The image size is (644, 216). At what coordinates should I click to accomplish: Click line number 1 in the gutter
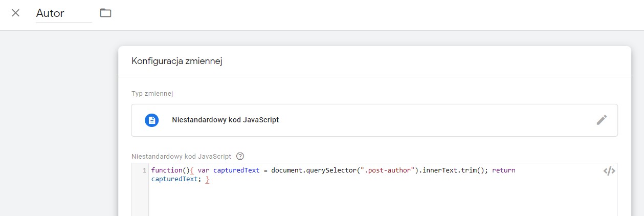tap(145, 170)
